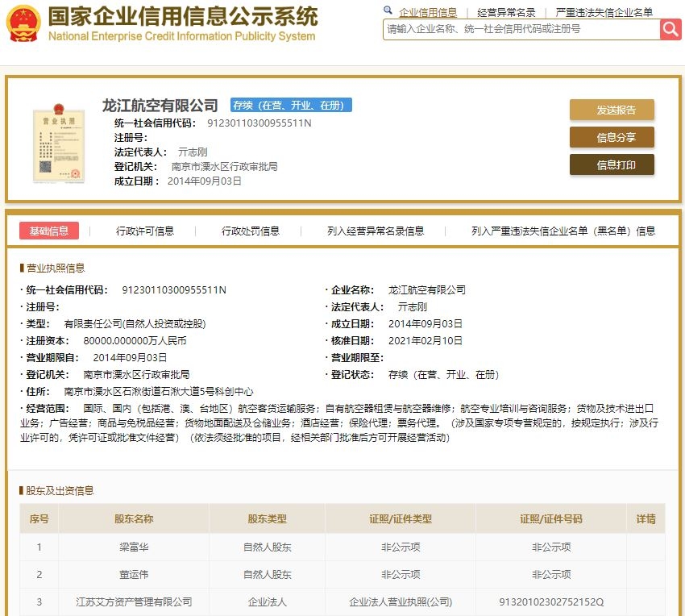Click the 股东类型 column header
Image resolution: width=685 pixels, height=616 pixels.
pos(267,519)
